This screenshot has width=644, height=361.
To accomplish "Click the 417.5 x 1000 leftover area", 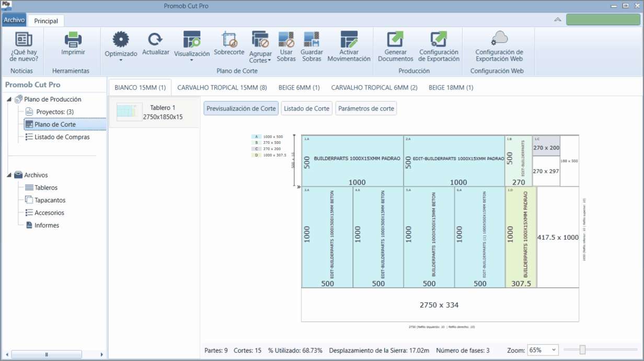I will click(558, 237).
